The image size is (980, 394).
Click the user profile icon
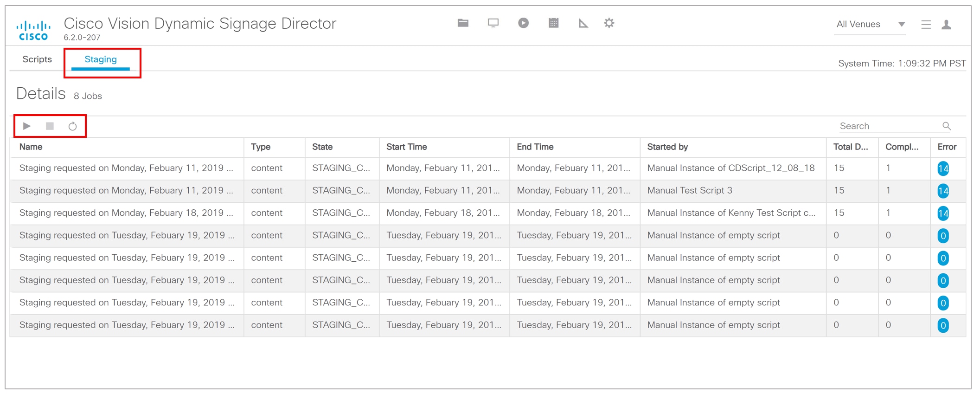click(x=946, y=25)
